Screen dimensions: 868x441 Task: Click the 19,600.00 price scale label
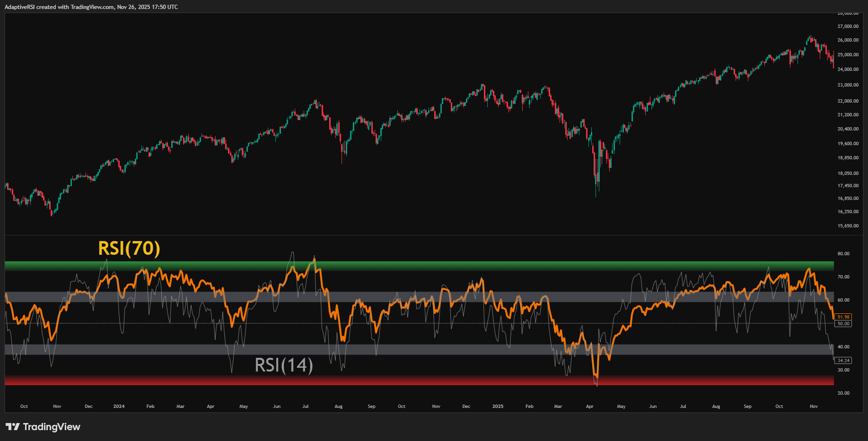coord(848,144)
